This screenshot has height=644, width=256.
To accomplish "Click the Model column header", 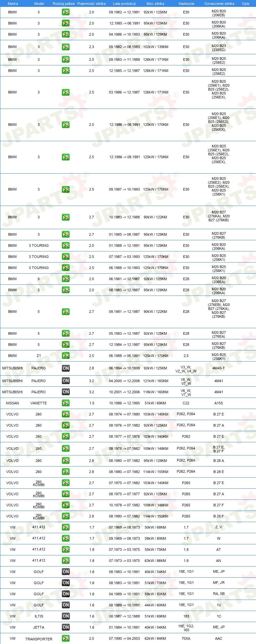I will pyautogui.click(x=39, y=4).
